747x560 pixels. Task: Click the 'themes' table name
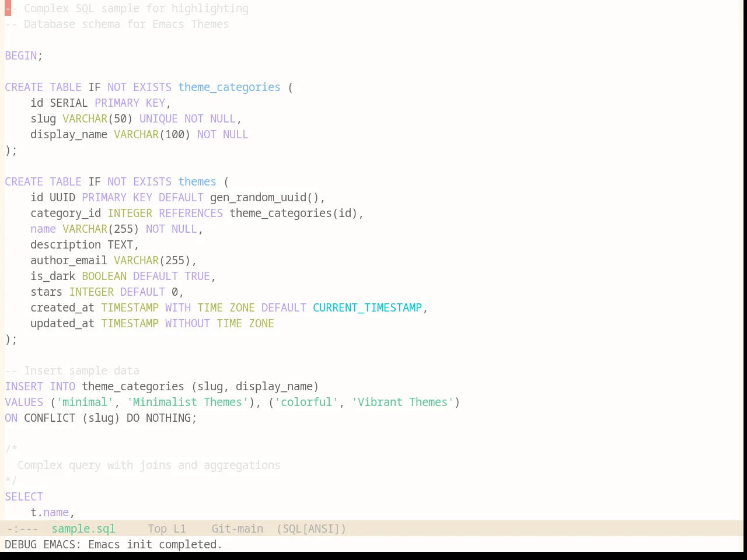click(197, 181)
